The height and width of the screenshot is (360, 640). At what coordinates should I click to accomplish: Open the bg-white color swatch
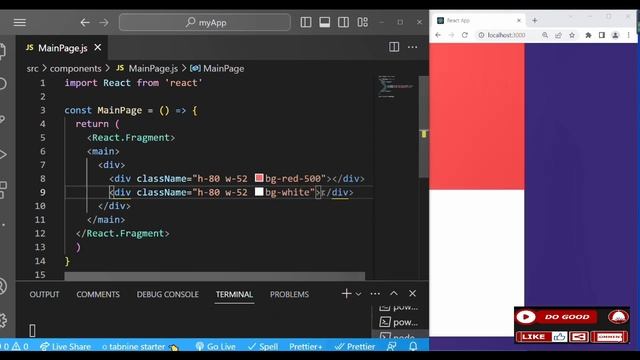tap(259, 192)
